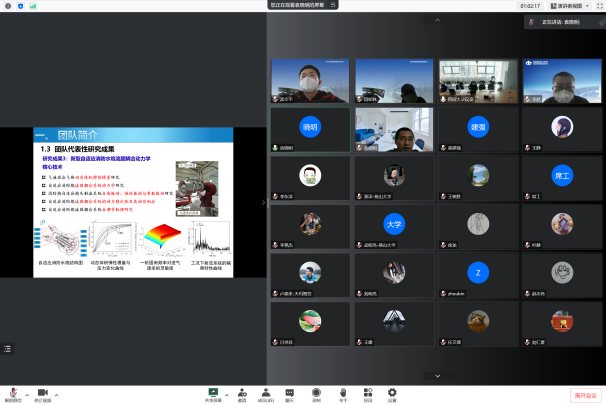
Task: Select the second sky-background video tile
Action: point(394,81)
